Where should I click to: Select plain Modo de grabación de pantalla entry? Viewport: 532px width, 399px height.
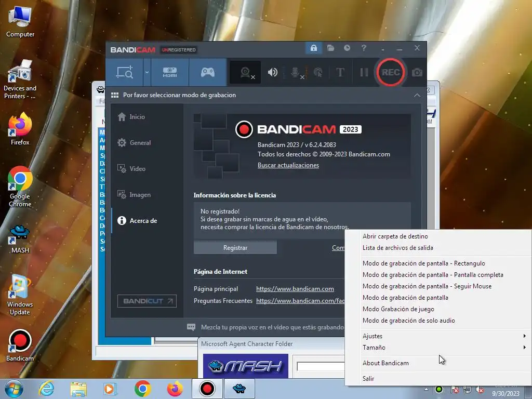point(405,298)
